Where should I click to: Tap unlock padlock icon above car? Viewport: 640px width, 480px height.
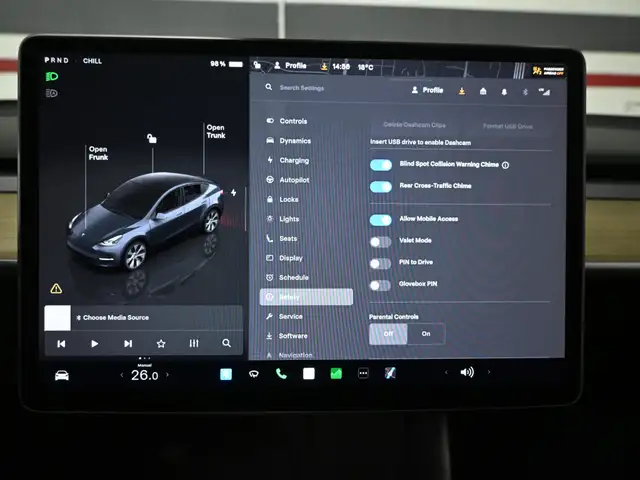151,138
